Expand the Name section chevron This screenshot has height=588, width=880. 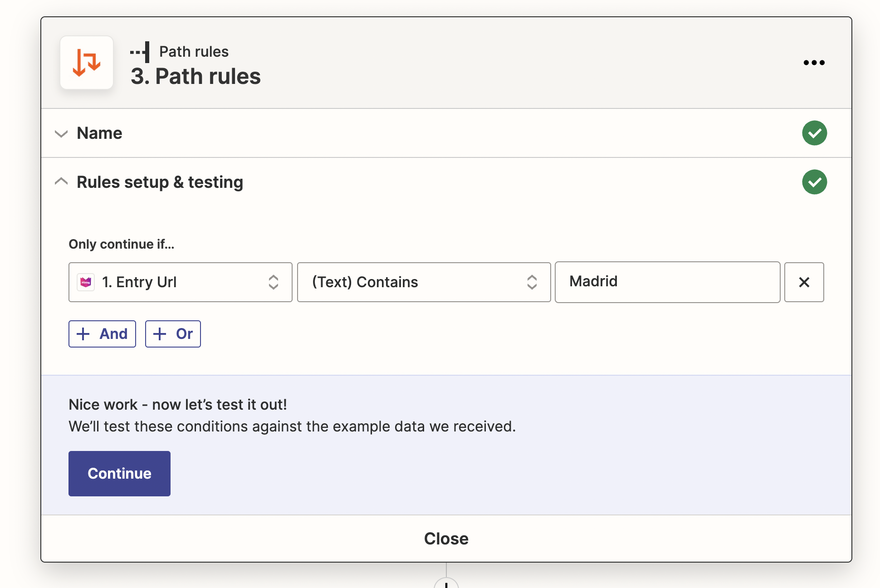click(x=61, y=133)
